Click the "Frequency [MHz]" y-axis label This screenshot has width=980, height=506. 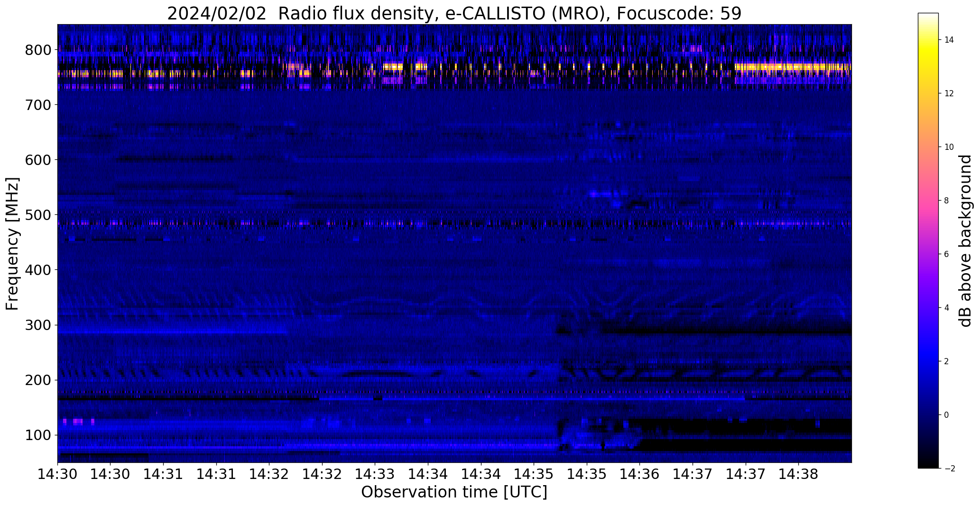[12, 244]
